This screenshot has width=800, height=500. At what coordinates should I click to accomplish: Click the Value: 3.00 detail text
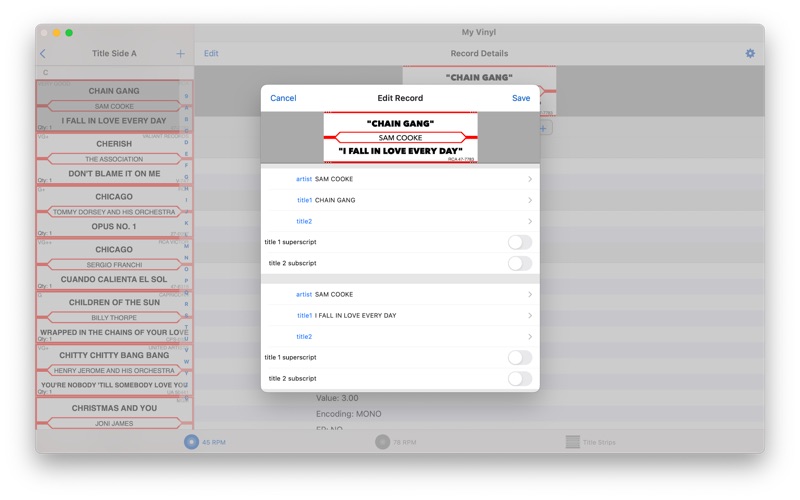point(337,398)
